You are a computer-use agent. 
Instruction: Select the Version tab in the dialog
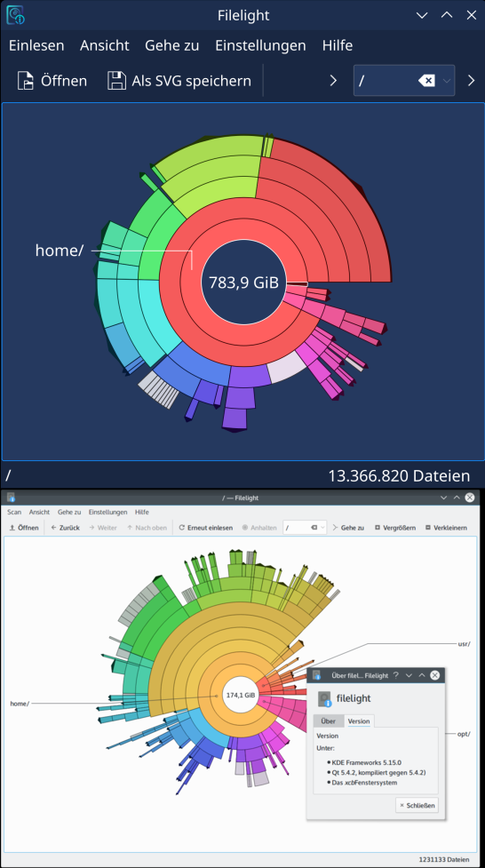pos(359,721)
